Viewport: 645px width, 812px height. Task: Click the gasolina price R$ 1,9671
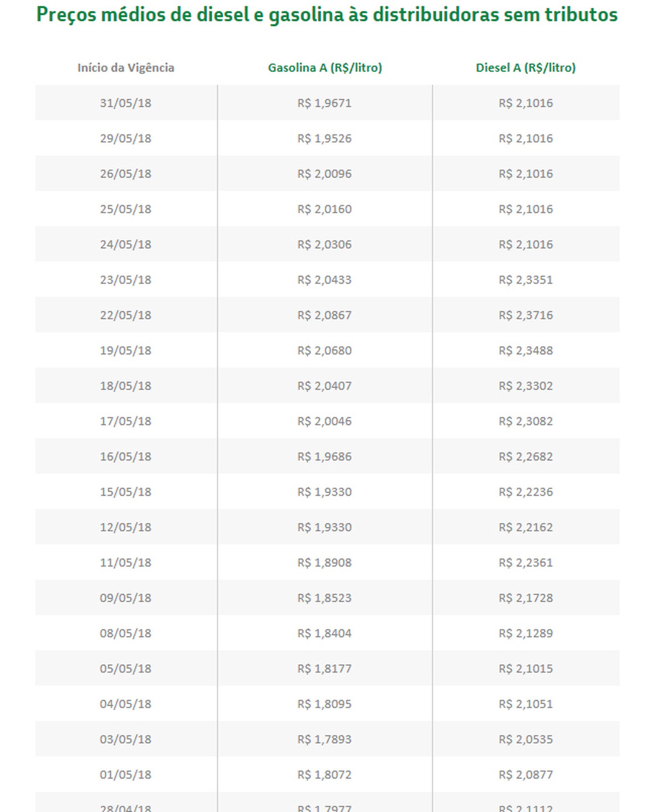(x=325, y=103)
